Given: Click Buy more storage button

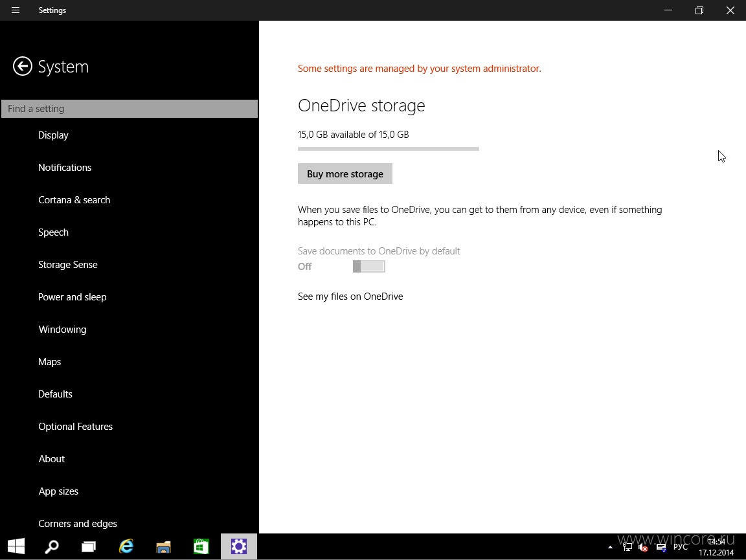Looking at the screenshot, I should pos(345,174).
